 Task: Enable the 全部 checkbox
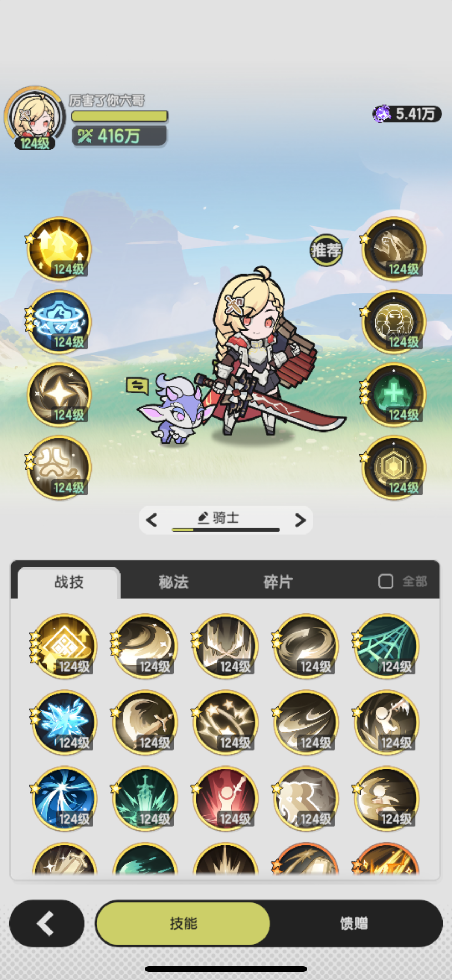pyautogui.click(x=385, y=581)
